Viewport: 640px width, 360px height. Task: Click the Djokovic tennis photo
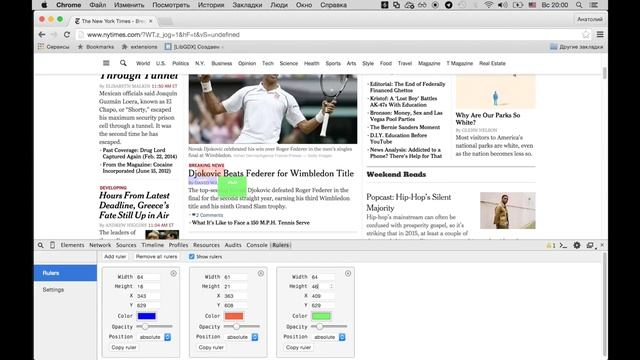[x=273, y=109]
